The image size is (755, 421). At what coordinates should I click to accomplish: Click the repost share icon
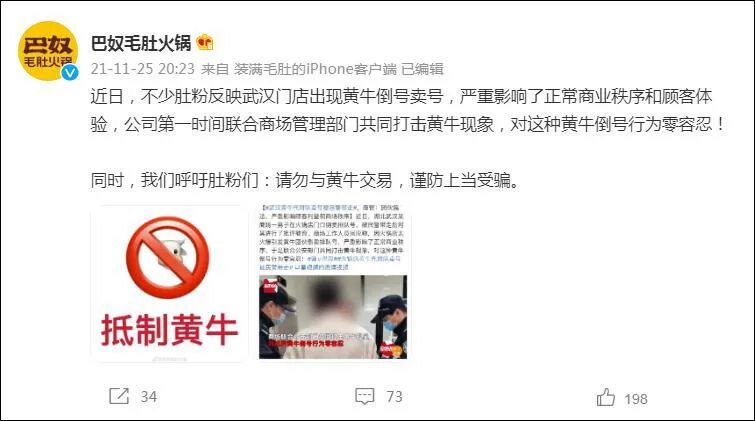(119, 396)
